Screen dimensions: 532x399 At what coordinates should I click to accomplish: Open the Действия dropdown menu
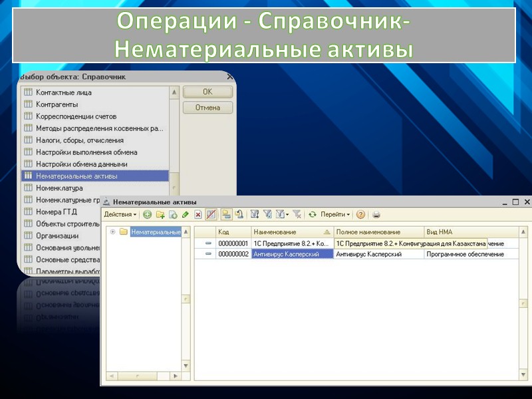120,214
